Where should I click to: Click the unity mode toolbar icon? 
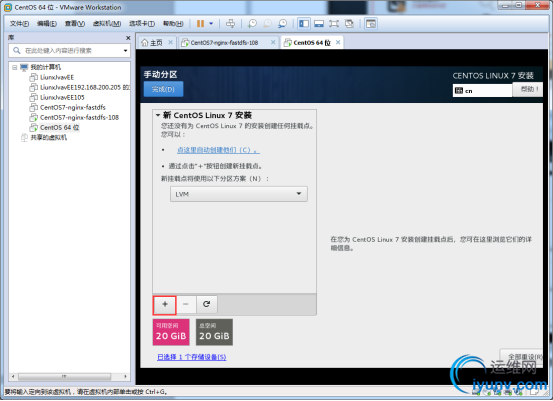(x=349, y=24)
